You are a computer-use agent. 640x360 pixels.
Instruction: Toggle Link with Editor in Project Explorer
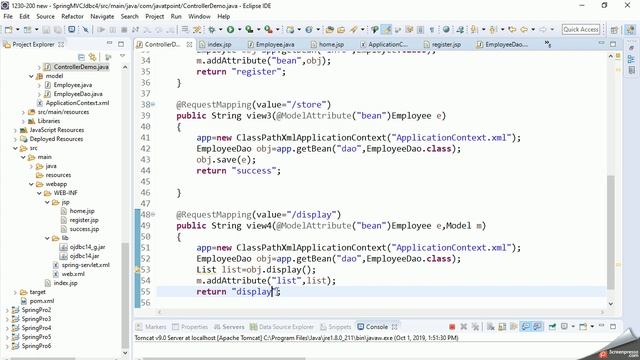(93, 57)
